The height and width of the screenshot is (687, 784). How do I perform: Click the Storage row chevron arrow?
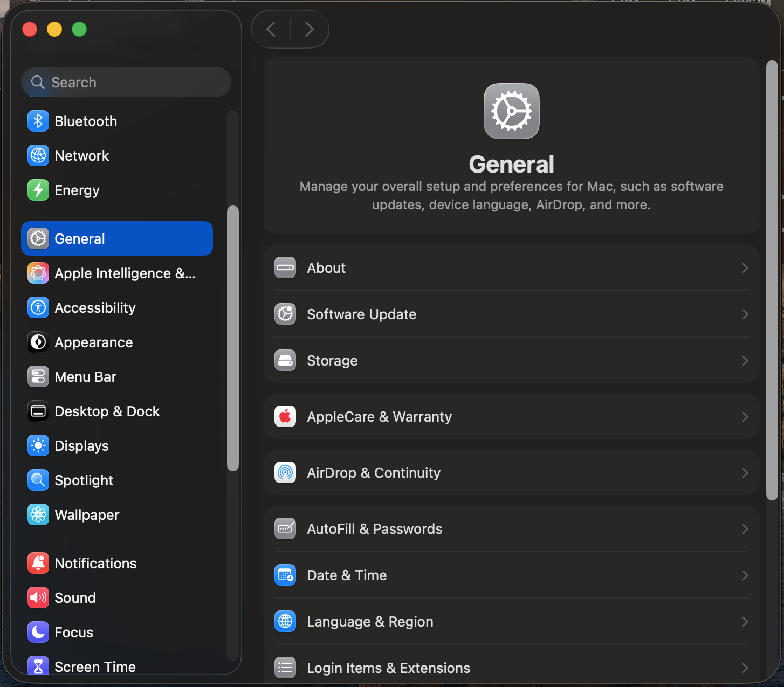[x=745, y=361]
